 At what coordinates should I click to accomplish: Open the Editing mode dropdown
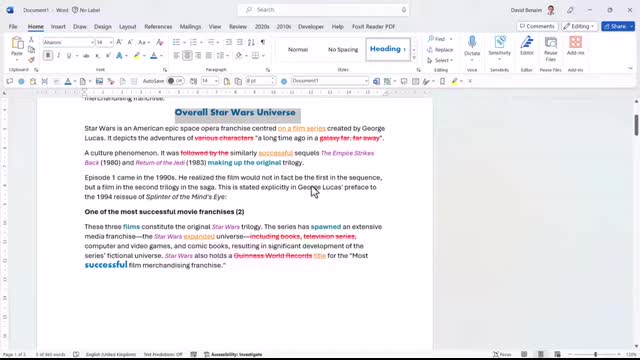click(579, 27)
